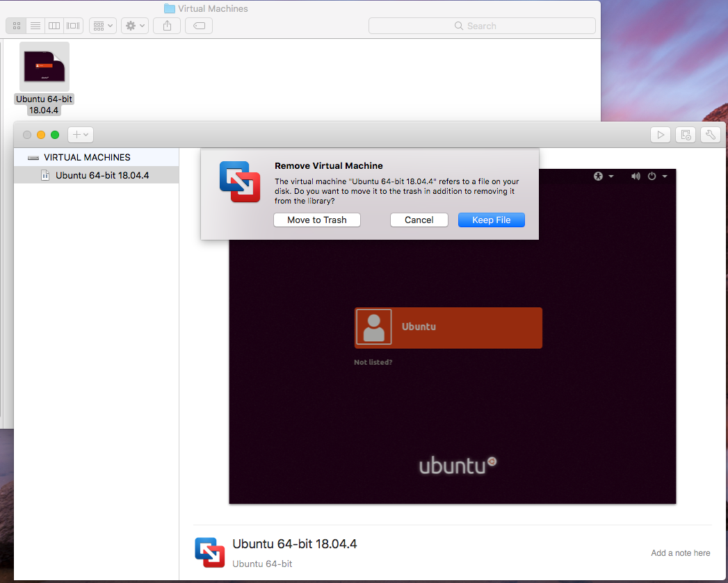Click the green zoom button of VMware window
This screenshot has height=583, width=728.
[x=55, y=135]
